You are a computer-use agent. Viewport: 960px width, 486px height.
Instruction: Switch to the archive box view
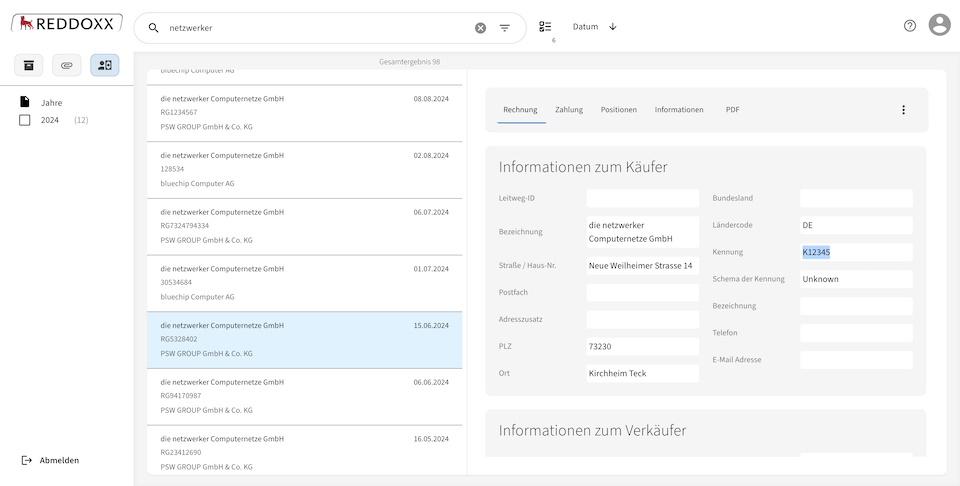click(29, 65)
